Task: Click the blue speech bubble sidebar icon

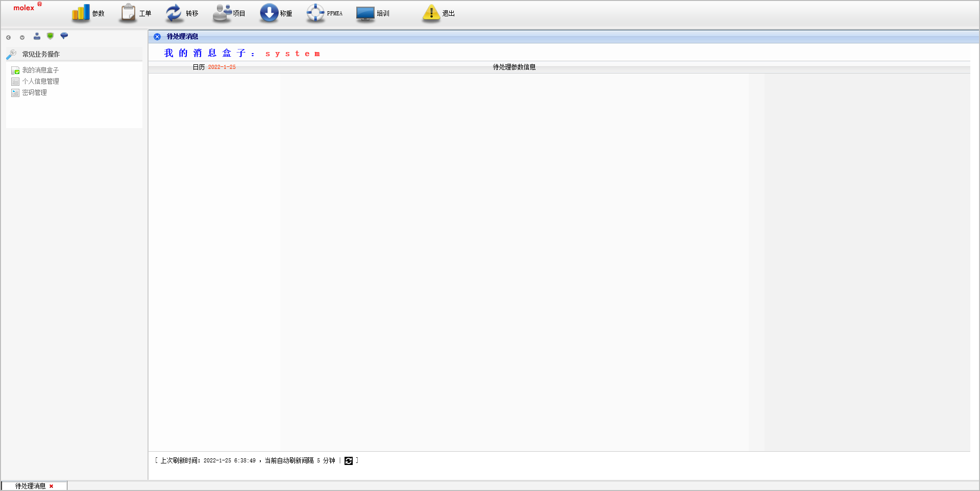Action: tap(64, 36)
